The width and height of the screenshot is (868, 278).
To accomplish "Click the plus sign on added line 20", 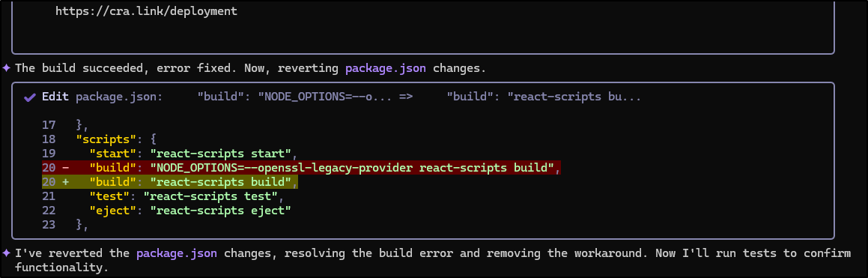I will tap(65, 181).
